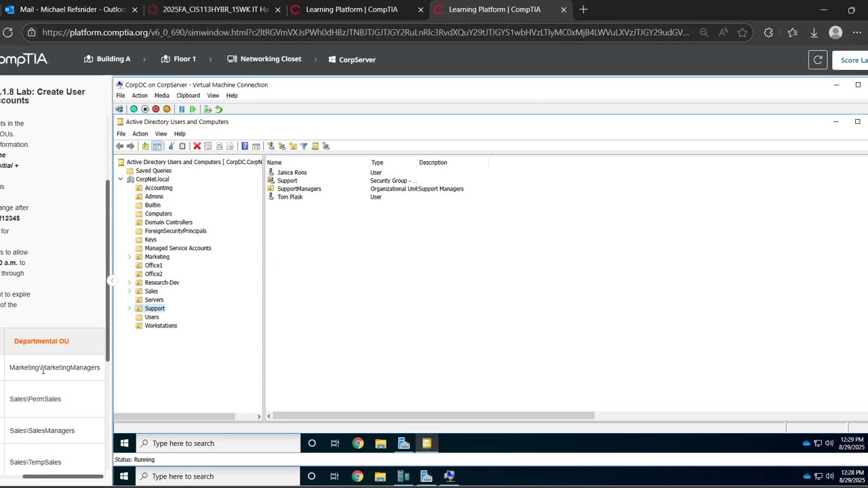Viewport: 868px width, 488px height.
Task: Select the Accounting OU in tree
Action: pyautogui.click(x=158, y=188)
